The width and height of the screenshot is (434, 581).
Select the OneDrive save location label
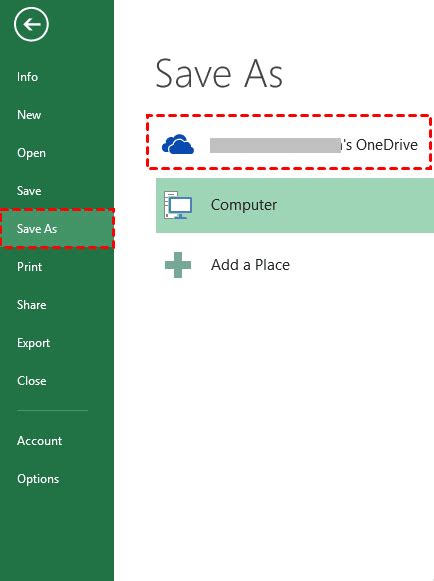tap(314, 145)
